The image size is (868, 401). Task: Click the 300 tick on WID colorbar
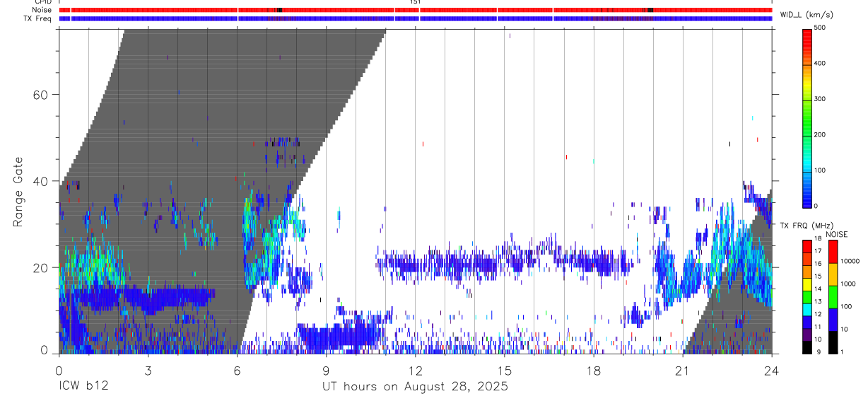click(x=820, y=99)
